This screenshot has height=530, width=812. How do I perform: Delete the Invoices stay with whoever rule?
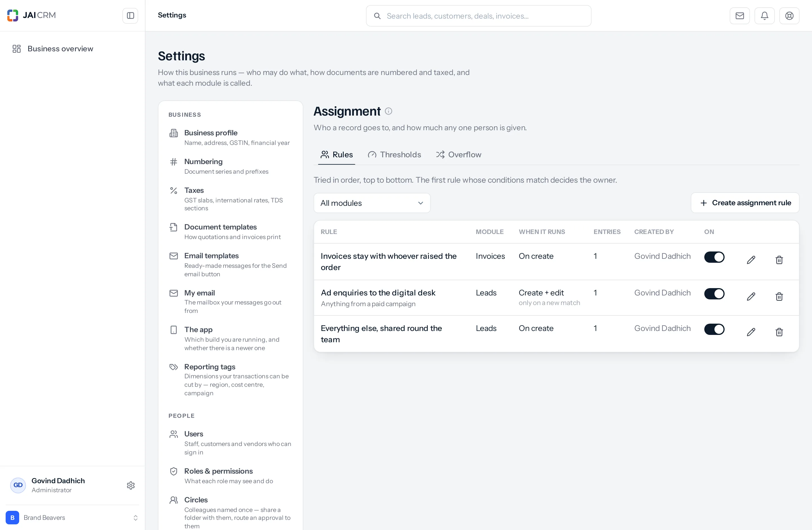(x=779, y=260)
